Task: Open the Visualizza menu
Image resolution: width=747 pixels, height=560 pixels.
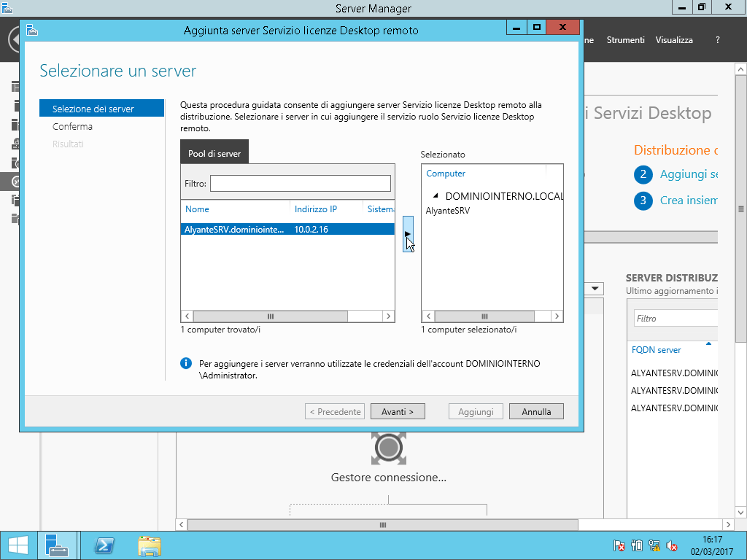Action: 673,40
